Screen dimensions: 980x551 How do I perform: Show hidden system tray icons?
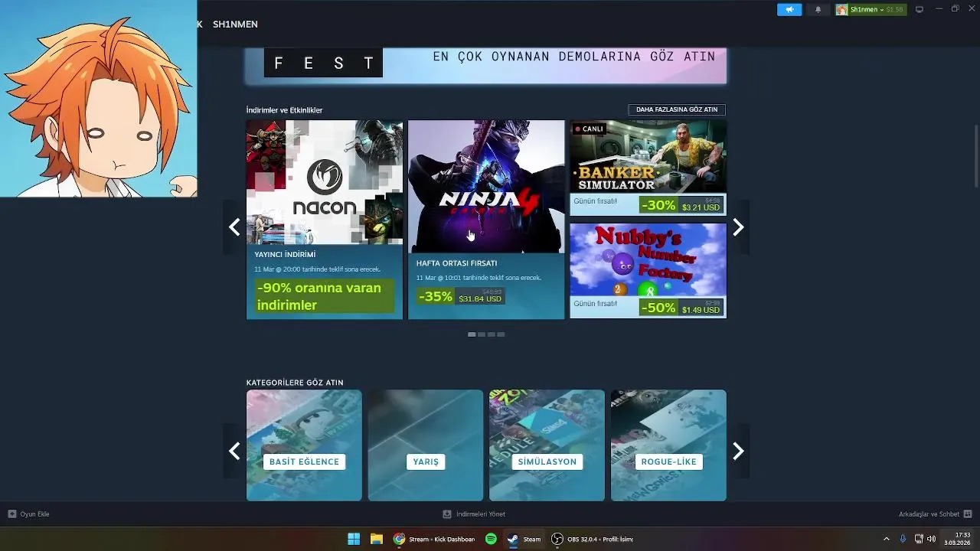click(x=887, y=539)
